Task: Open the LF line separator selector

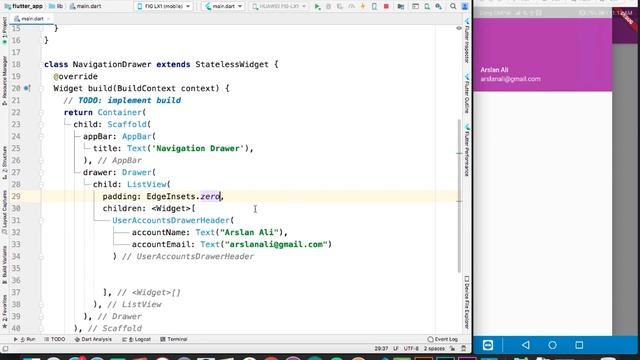Action: pos(396,349)
